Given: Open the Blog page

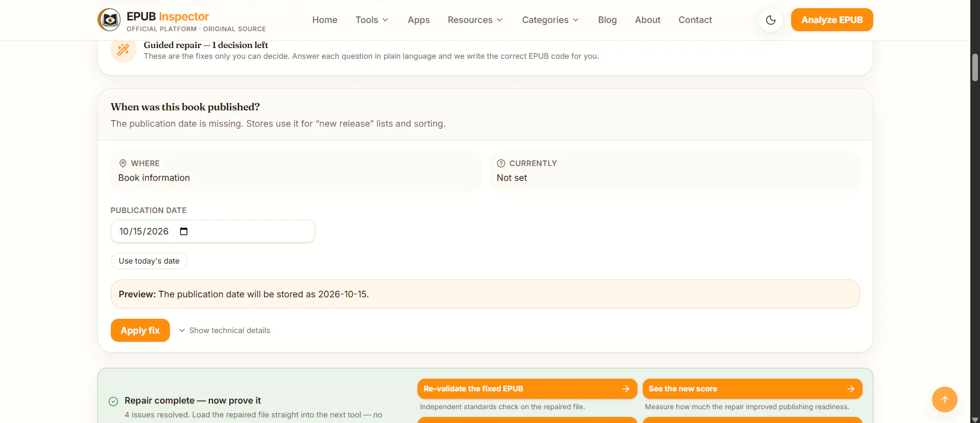Looking at the screenshot, I should tap(607, 20).
